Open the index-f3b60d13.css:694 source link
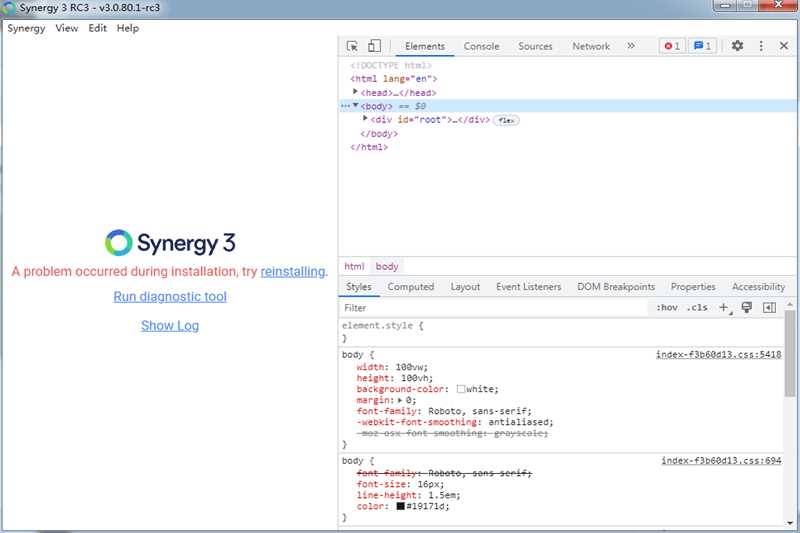This screenshot has width=800, height=533. click(721, 461)
